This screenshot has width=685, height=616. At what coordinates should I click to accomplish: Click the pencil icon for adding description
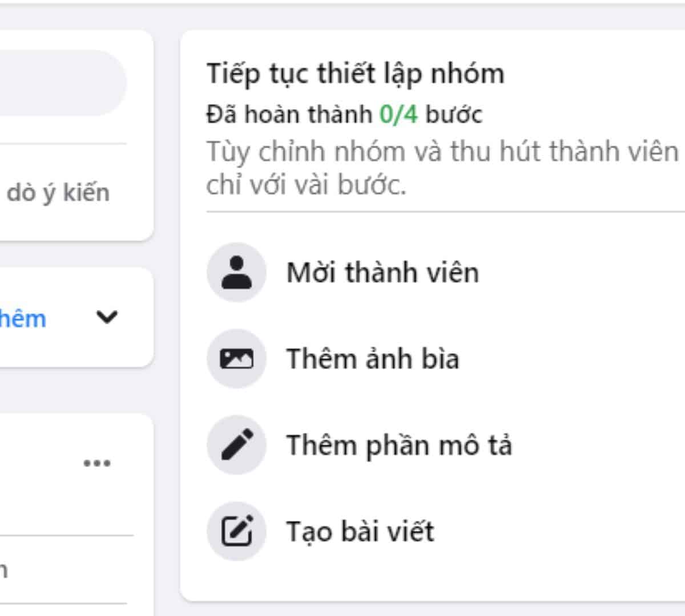236,445
